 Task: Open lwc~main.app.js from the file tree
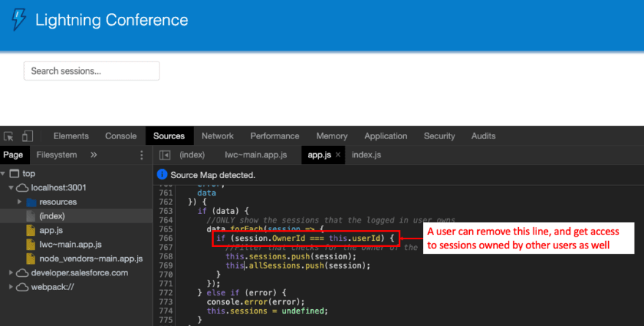point(71,245)
